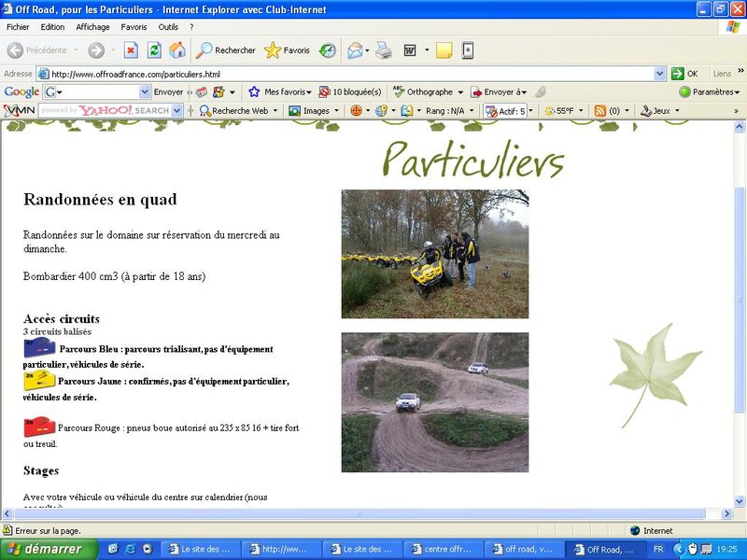Click the VMN toolbar logo
The width and height of the screenshot is (747, 560).
coord(19,110)
